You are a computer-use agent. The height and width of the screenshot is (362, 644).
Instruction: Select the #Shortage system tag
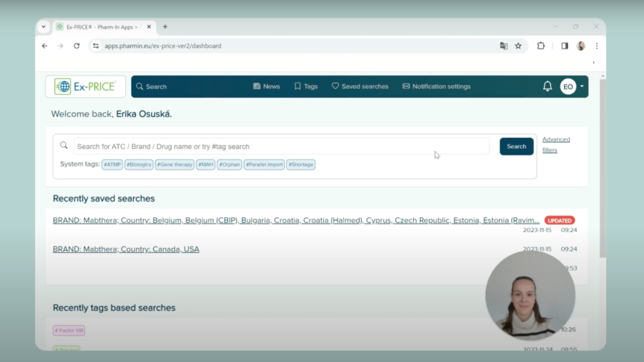(301, 164)
